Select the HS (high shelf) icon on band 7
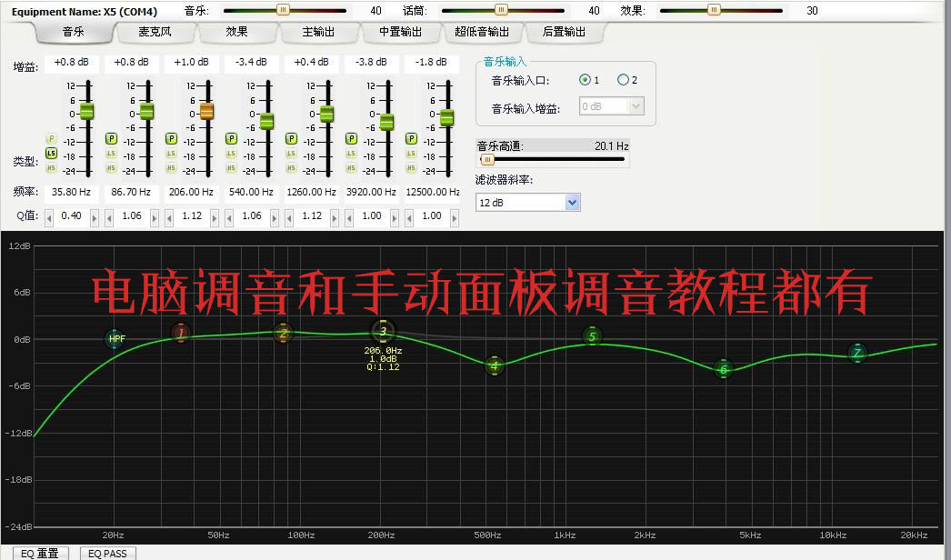 (410, 167)
